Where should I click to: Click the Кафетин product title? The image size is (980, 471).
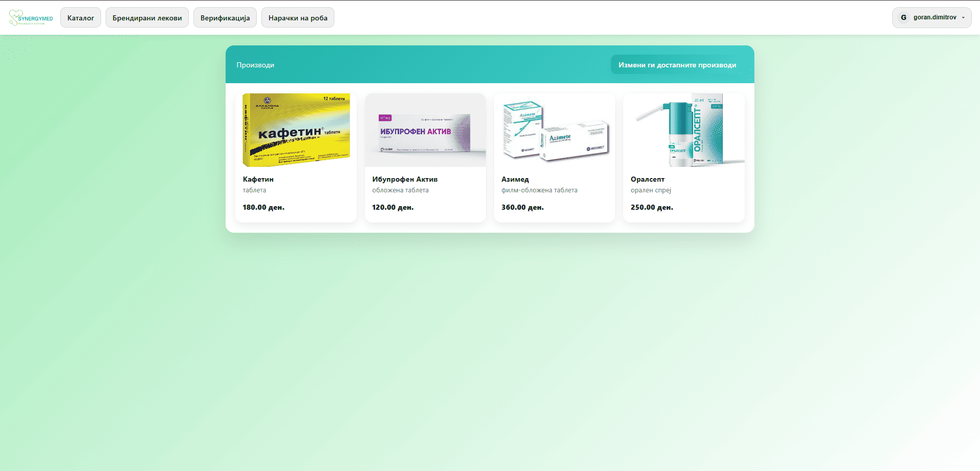coord(258,179)
